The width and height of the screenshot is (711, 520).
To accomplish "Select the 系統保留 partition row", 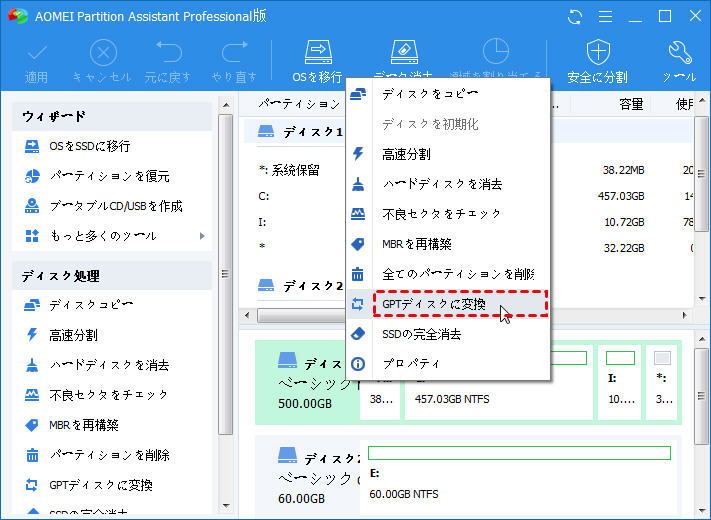I will (289, 170).
